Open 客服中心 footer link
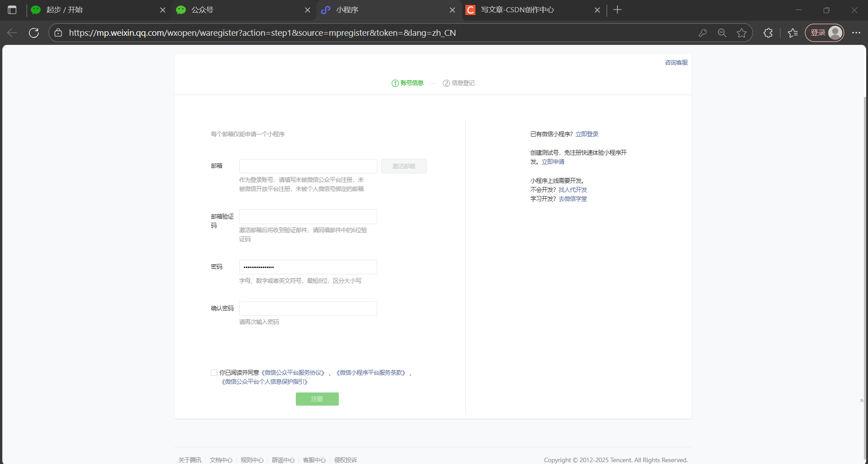 pyautogui.click(x=314, y=460)
